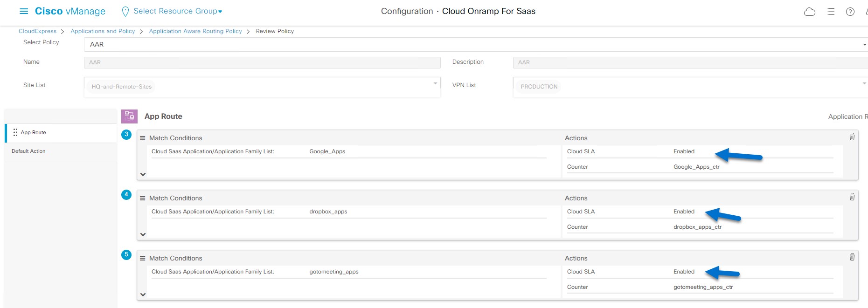
Task: Open the help question mark icon
Action: (850, 12)
